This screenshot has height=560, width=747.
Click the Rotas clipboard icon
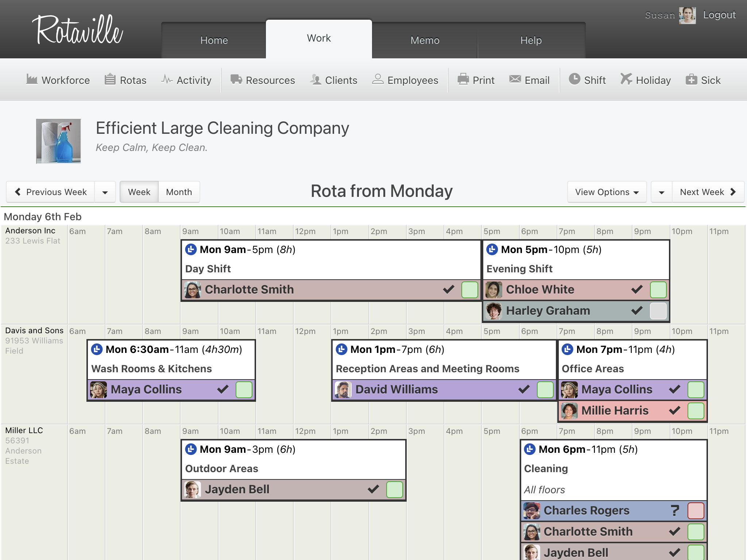click(x=110, y=79)
